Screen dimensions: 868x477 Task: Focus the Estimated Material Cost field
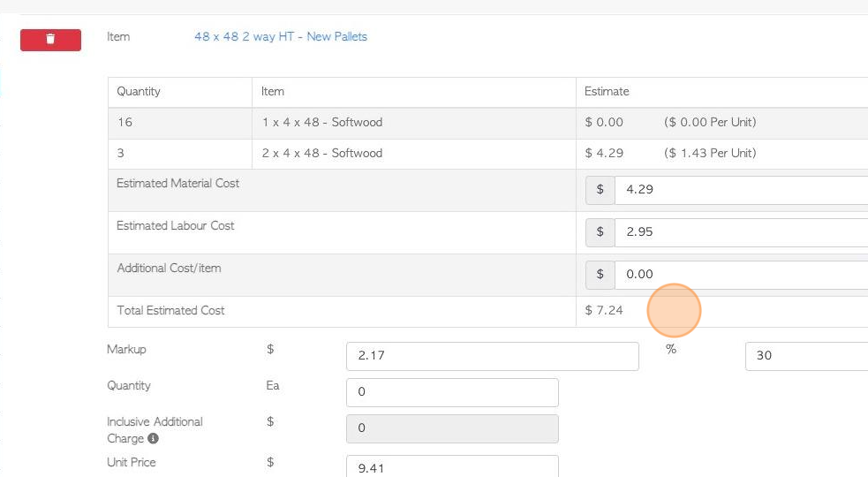coord(741,190)
